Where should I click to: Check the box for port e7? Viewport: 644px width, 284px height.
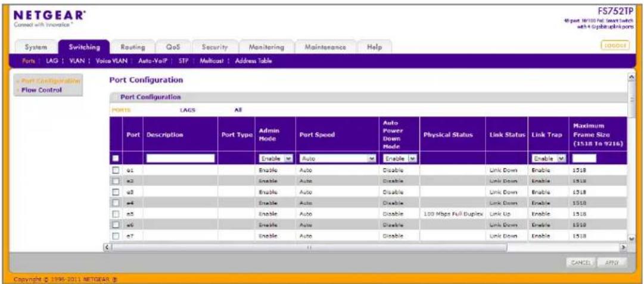(116, 236)
